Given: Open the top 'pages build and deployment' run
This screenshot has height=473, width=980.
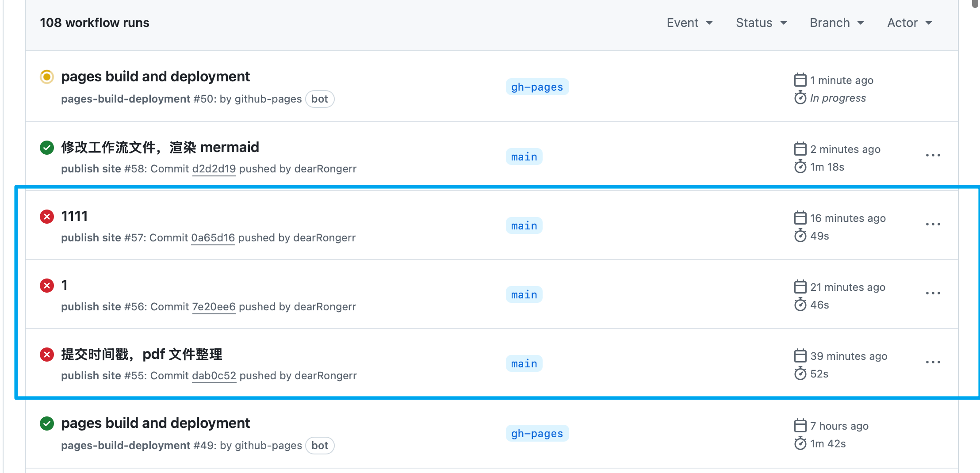Looking at the screenshot, I should click(156, 76).
